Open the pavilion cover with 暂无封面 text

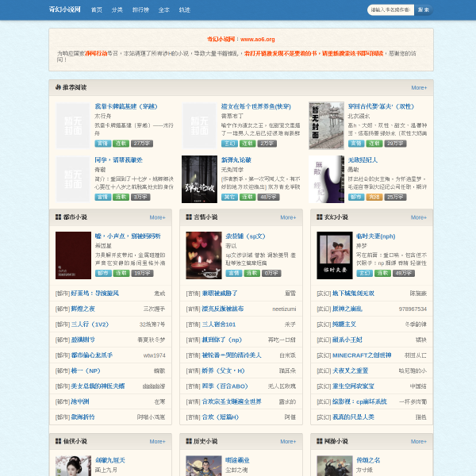click(326, 125)
